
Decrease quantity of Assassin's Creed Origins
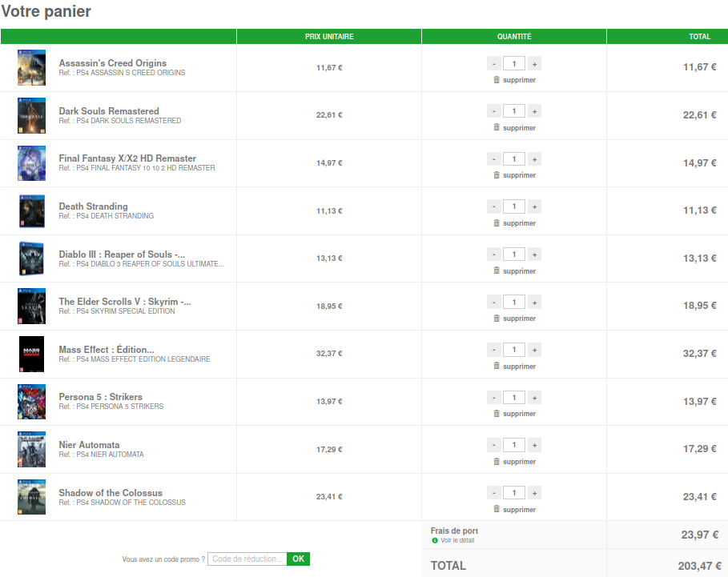pos(494,64)
